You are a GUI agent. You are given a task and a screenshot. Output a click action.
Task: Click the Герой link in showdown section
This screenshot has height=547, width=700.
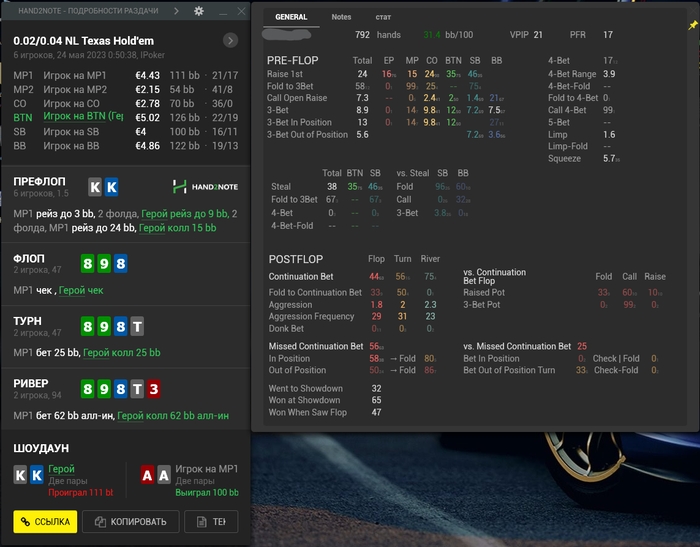(61, 468)
